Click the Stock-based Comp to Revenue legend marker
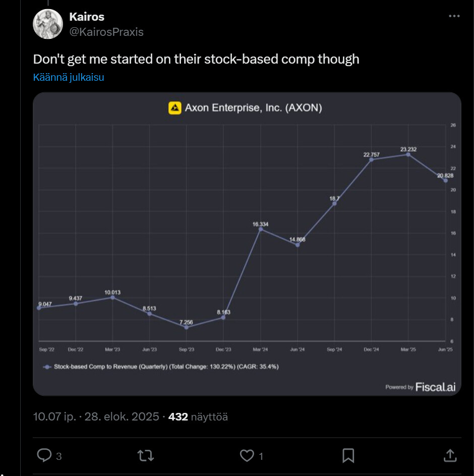The height and width of the screenshot is (476, 474). tap(47, 367)
